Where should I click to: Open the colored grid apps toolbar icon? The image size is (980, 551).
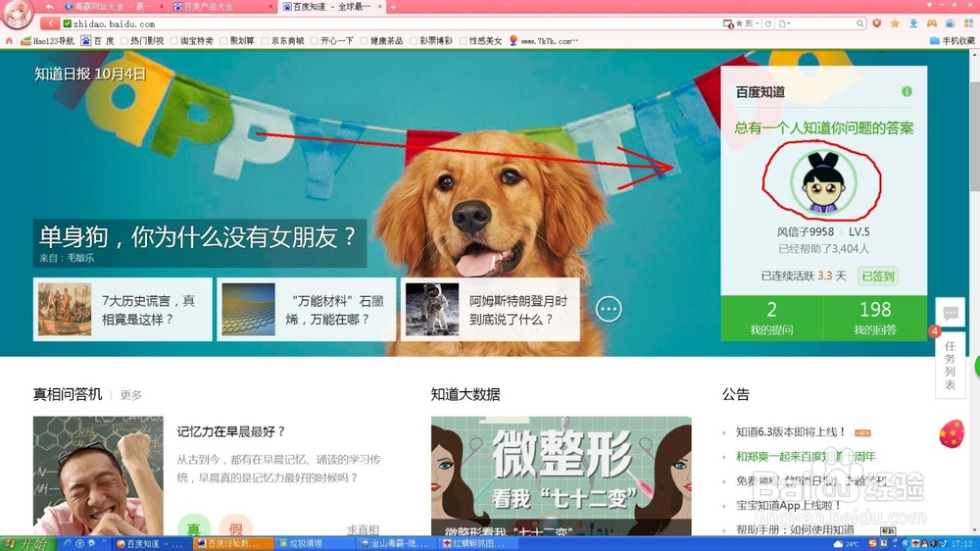click(x=969, y=24)
